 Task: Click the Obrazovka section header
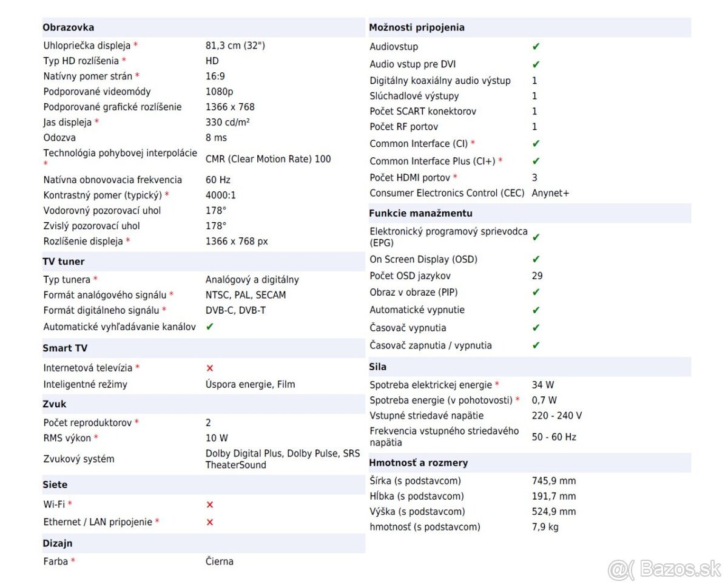[x=68, y=27]
